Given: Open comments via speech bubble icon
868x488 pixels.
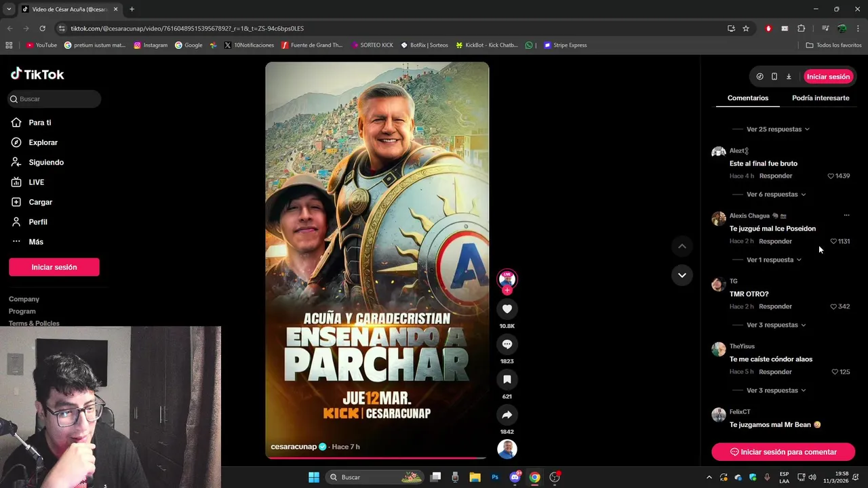Looking at the screenshot, I should (x=507, y=344).
